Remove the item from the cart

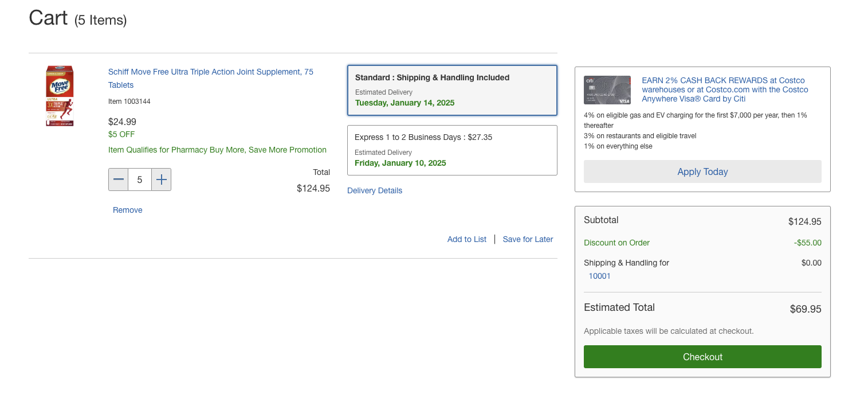[128, 210]
